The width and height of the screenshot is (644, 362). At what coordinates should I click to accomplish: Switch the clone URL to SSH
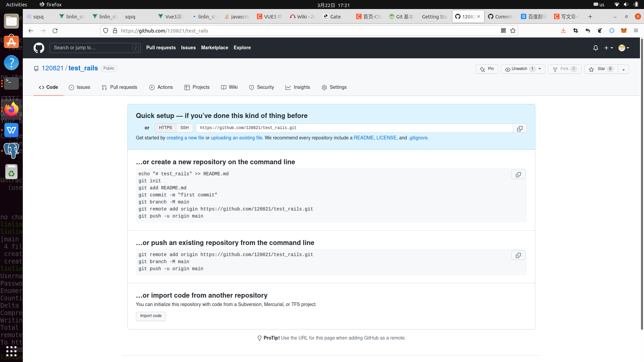point(184,128)
